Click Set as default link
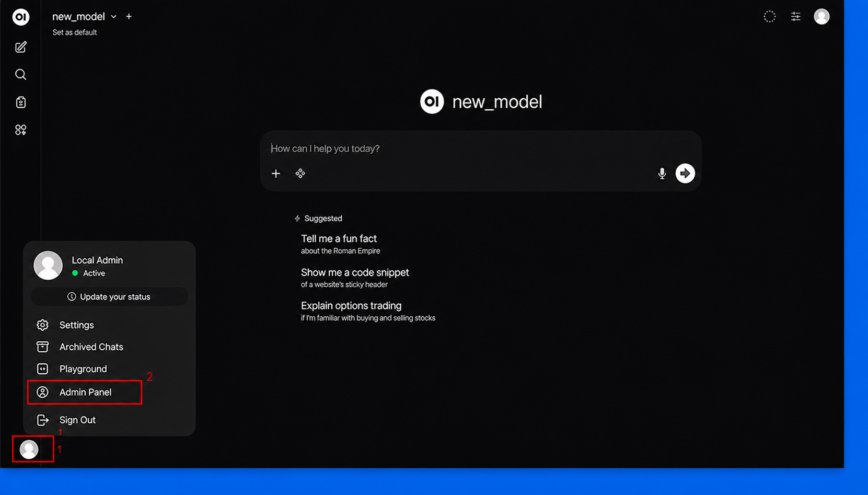This screenshot has height=495, width=868. pyautogui.click(x=75, y=32)
